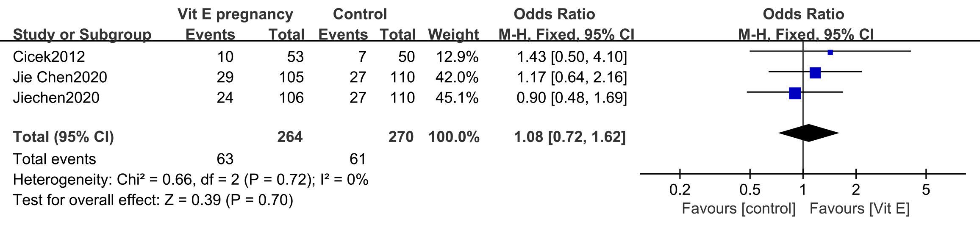Click the 'Favours [control]' axis label

tap(738, 208)
